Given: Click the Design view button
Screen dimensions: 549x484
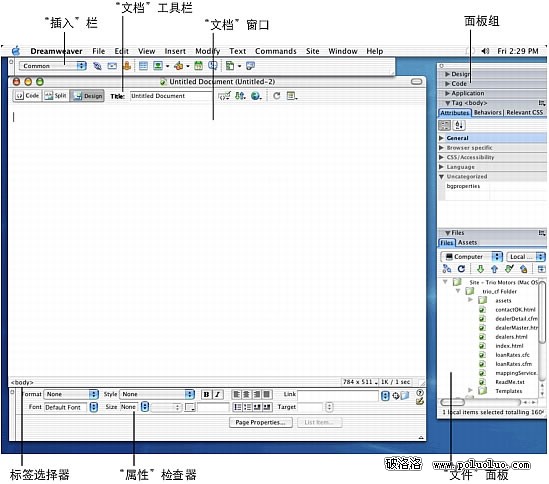Looking at the screenshot, I should click(x=87, y=96).
